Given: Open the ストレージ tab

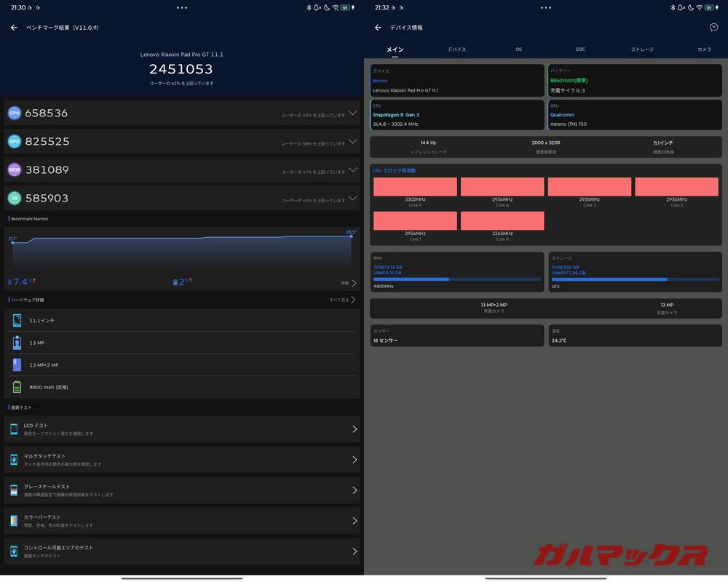Looking at the screenshot, I should pos(642,49).
